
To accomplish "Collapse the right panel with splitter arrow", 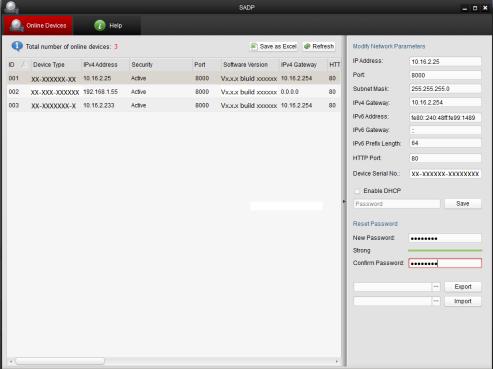I will click(x=344, y=201).
